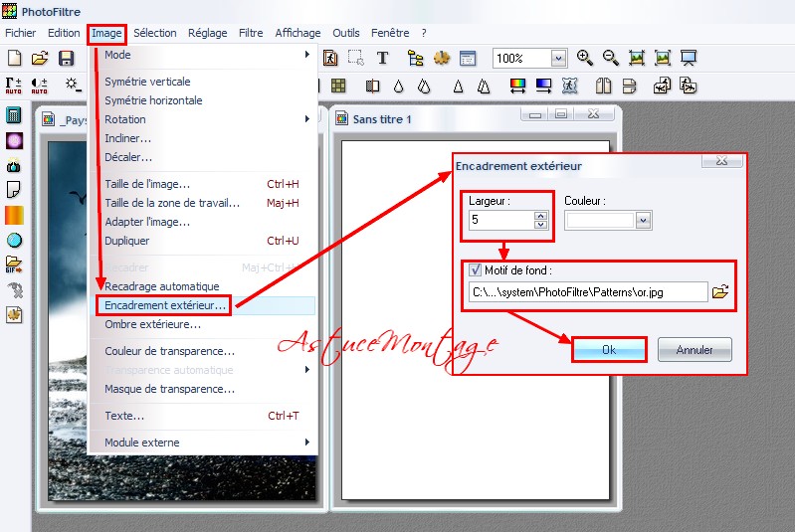Zoom in with the magnifier plus icon
The height and width of the screenshot is (532, 795).
point(585,58)
